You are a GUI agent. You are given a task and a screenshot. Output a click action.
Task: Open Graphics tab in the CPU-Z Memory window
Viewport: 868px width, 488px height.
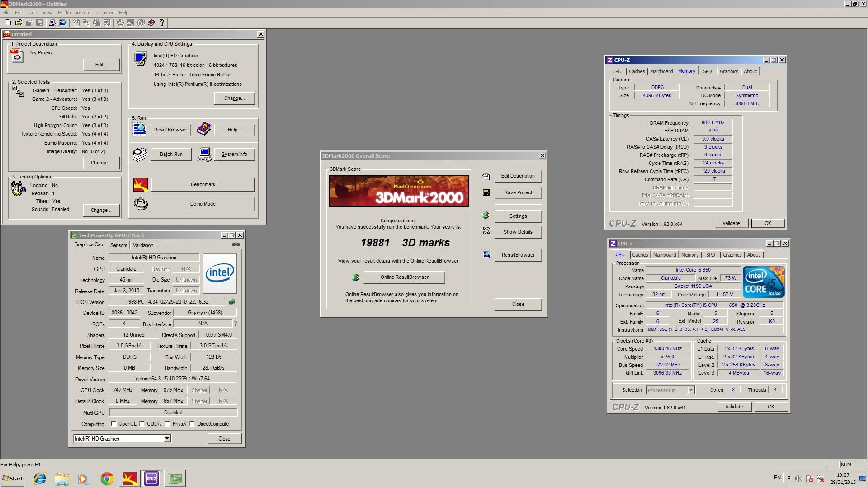click(x=729, y=71)
